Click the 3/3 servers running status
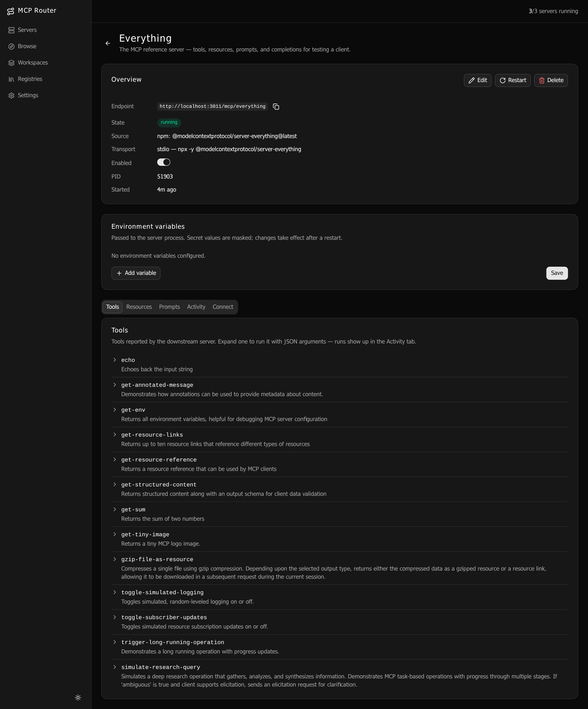 coord(553,11)
